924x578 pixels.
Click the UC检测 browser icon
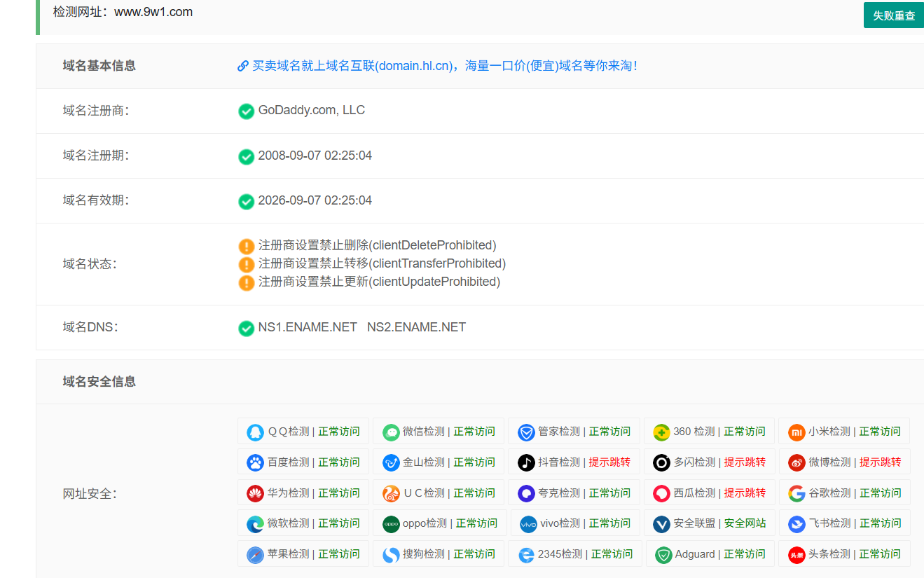[391, 493]
